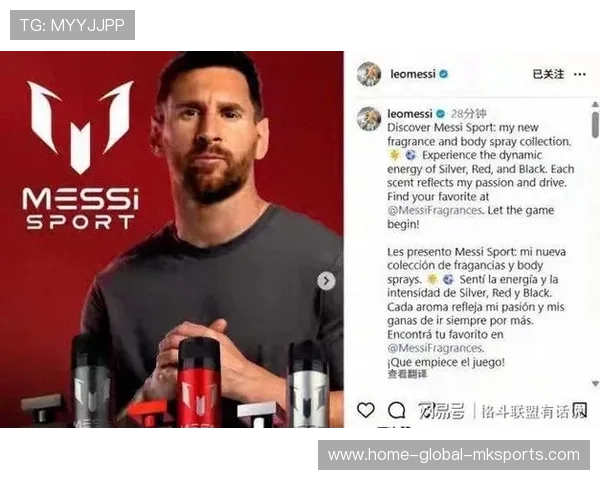Image resolution: width=600 pixels, height=480 pixels.
Task: Open the Spanish-section @MessiFragrances mention
Action: [x=435, y=348]
